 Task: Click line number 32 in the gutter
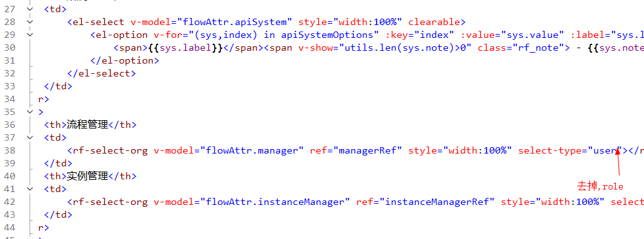click(x=10, y=73)
